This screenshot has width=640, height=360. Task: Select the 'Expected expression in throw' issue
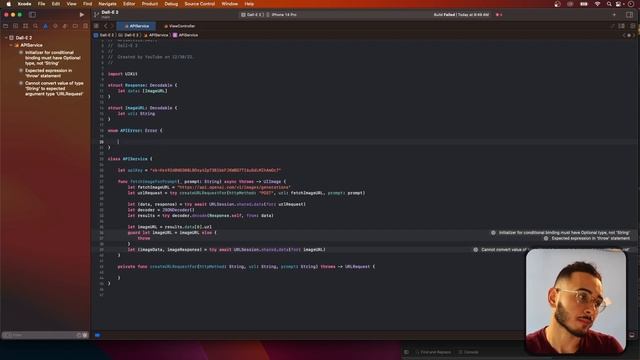click(46, 73)
